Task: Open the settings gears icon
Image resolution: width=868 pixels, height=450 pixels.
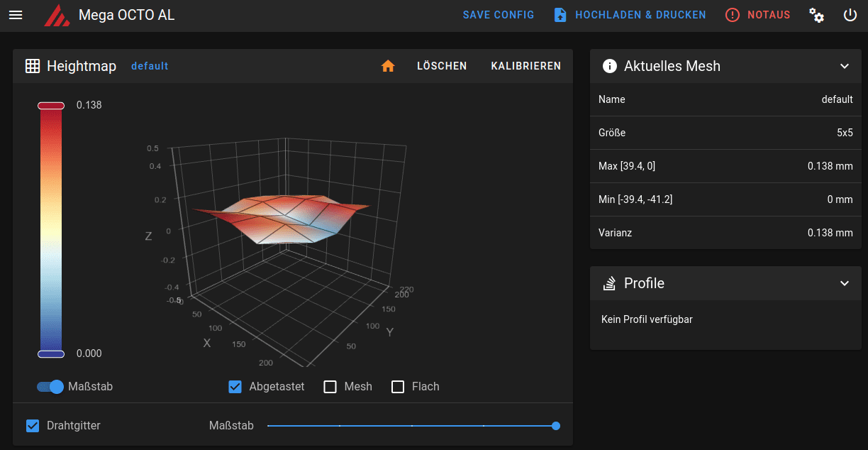Action: (817, 15)
